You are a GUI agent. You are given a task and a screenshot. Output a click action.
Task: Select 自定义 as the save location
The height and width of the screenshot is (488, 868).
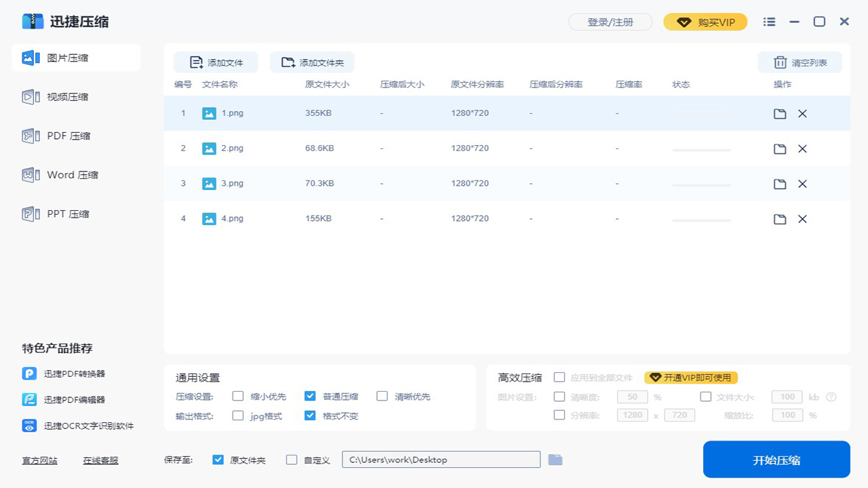[x=292, y=459]
